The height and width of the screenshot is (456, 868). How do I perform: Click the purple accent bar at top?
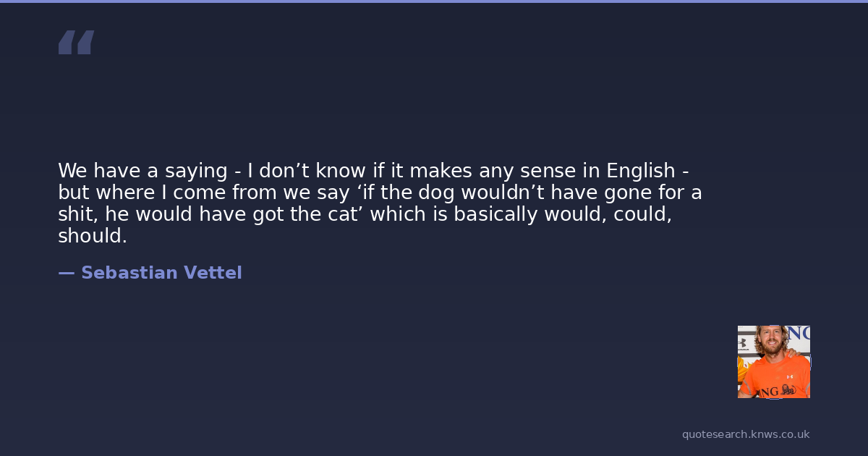(434, 1)
